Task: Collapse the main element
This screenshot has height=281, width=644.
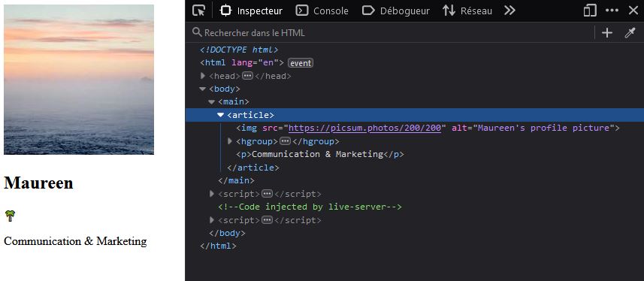Action: [x=211, y=102]
